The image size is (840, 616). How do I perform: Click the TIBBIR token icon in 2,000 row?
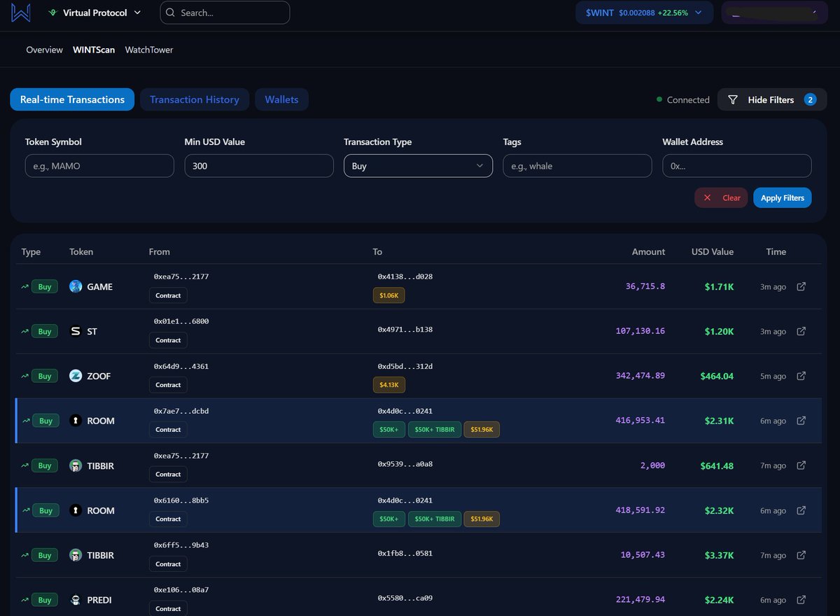(76, 465)
